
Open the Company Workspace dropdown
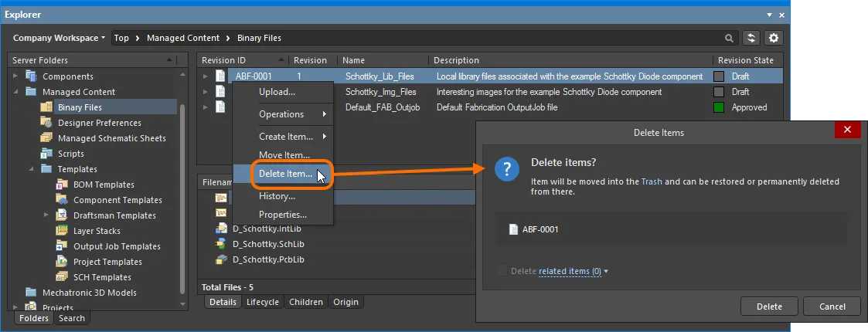click(60, 38)
